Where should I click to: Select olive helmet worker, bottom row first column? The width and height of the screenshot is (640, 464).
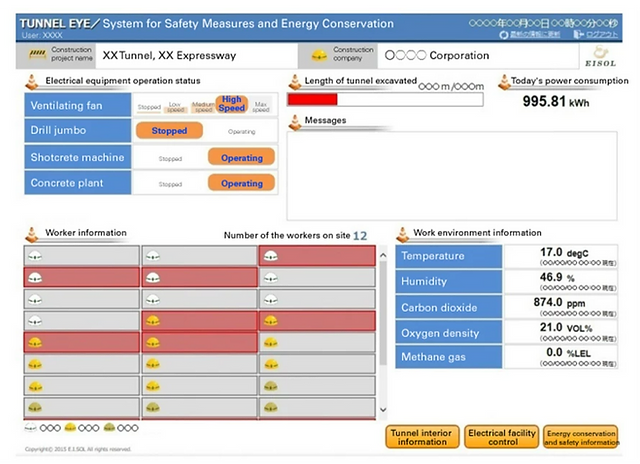pos(82,407)
